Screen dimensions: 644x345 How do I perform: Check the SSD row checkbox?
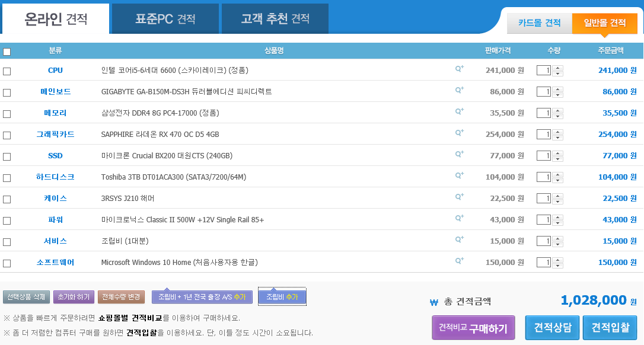7,156
